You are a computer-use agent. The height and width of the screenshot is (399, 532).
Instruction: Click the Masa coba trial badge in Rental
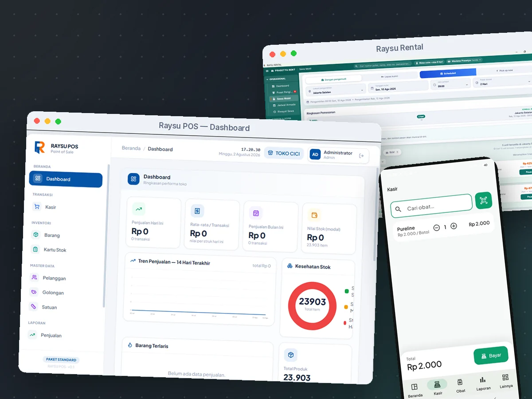(x=430, y=63)
